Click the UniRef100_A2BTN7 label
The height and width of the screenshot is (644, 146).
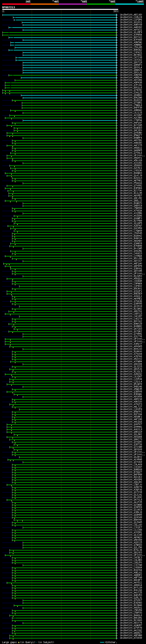click(x=131, y=226)
